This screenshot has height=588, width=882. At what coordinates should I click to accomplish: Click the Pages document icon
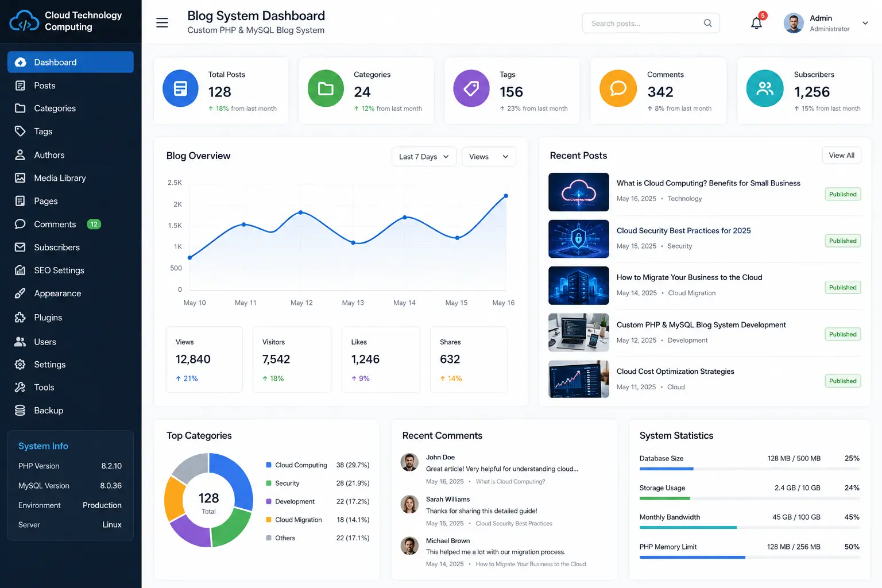[20, 201]
